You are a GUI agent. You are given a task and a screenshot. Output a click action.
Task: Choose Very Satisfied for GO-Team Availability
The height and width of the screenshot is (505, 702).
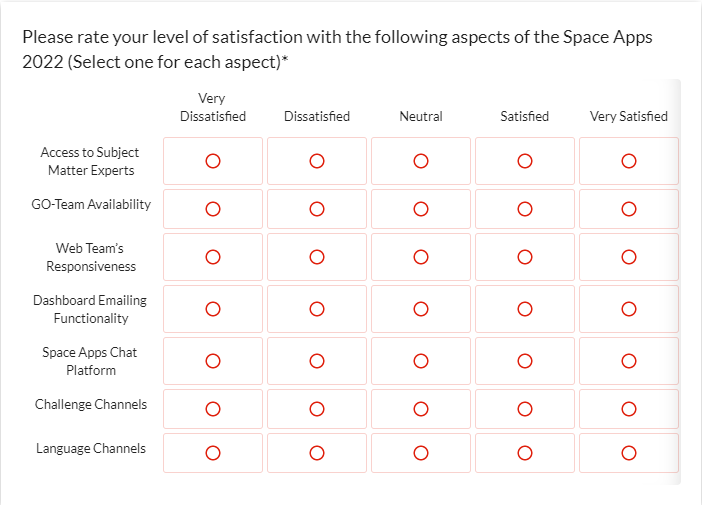coord(629,209)
